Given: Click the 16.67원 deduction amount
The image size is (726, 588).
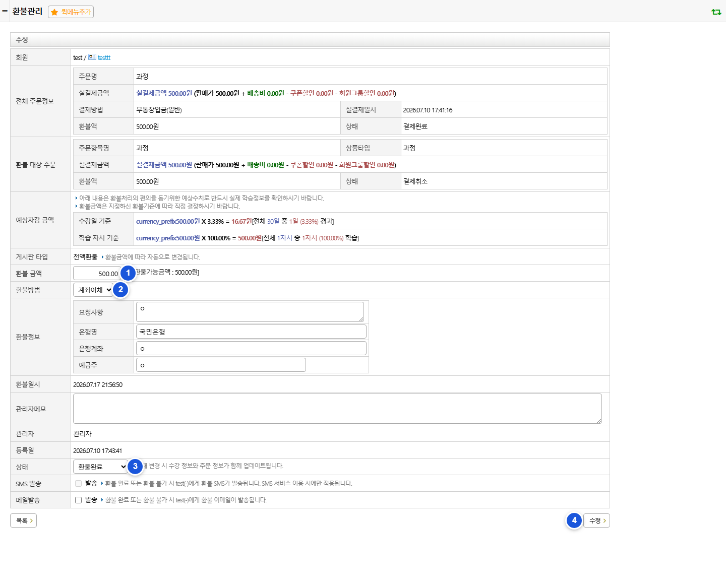Looking at the screenshot, I should (241, 221).
